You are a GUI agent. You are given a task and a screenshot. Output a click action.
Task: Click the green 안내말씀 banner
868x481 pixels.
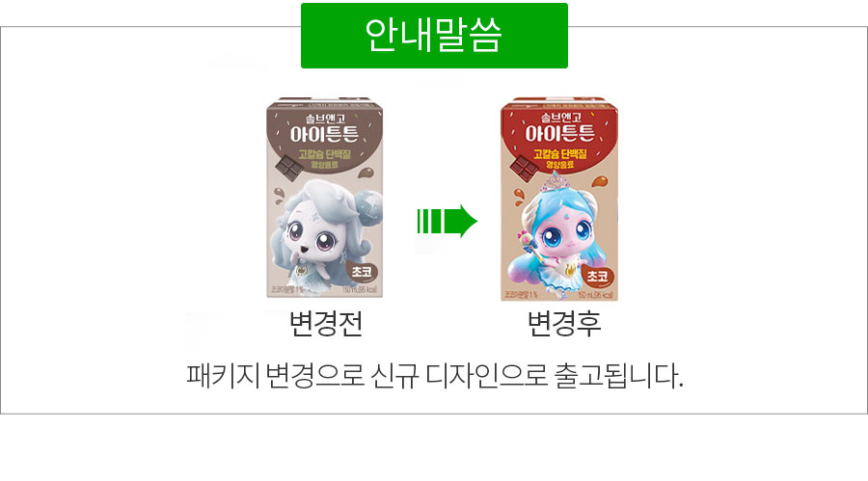pos(434,36)
